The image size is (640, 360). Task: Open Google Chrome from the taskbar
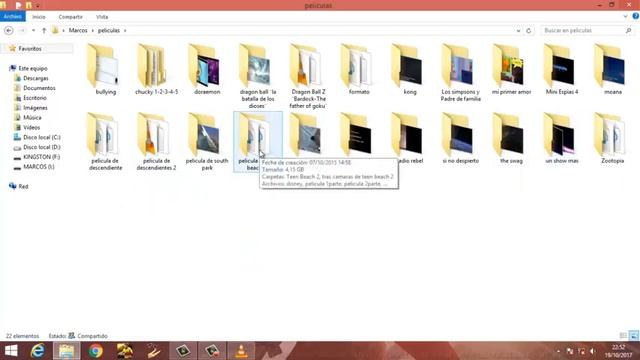(96, 351)
